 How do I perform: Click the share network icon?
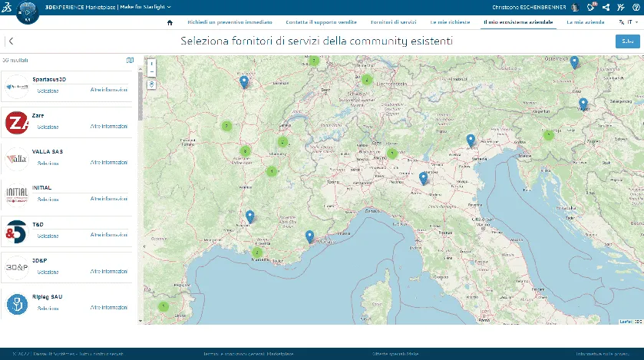606,8
